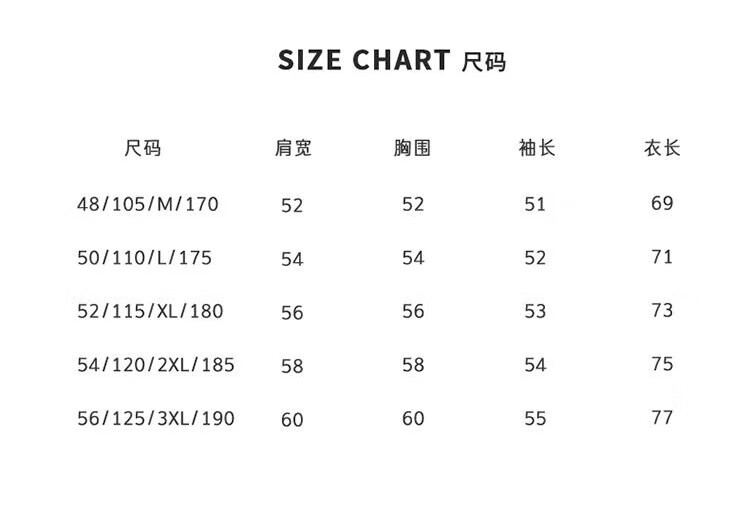Click garment length 75 for size 2XL
This screenshot has width=750, height=507.
point(662,364)
